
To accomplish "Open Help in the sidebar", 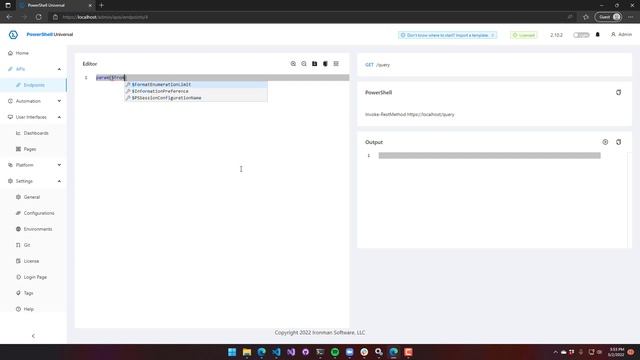I will 29,309.
